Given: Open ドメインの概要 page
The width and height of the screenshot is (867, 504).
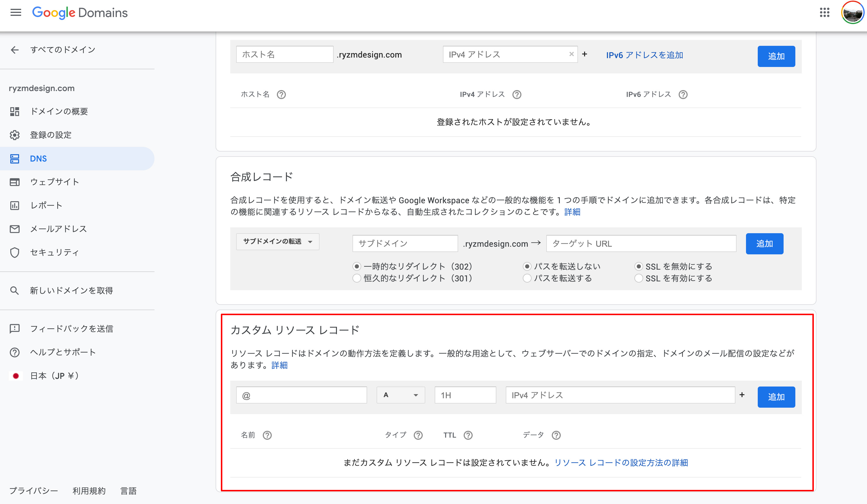Looking at the screenshot, I should (59, 112).
